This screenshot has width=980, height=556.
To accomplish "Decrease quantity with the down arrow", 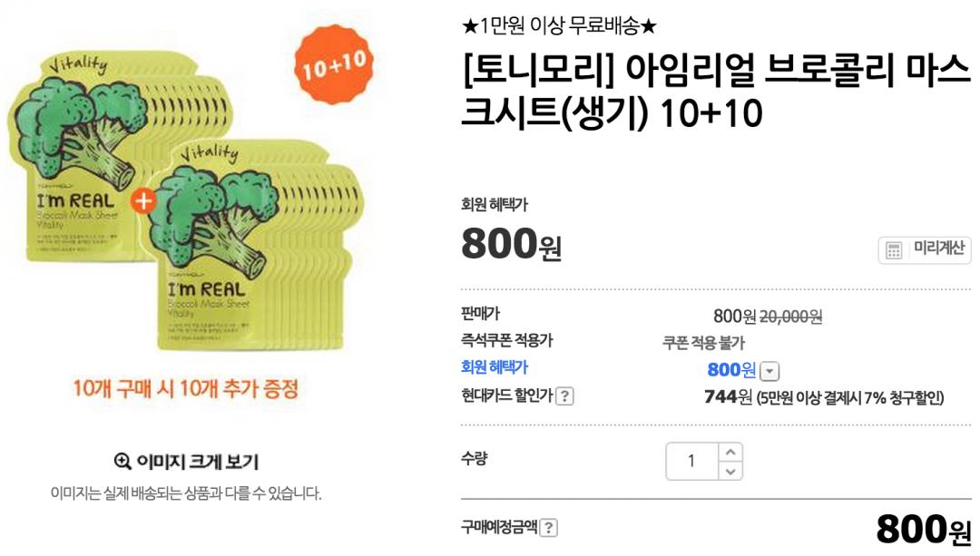I will [731, 471].
